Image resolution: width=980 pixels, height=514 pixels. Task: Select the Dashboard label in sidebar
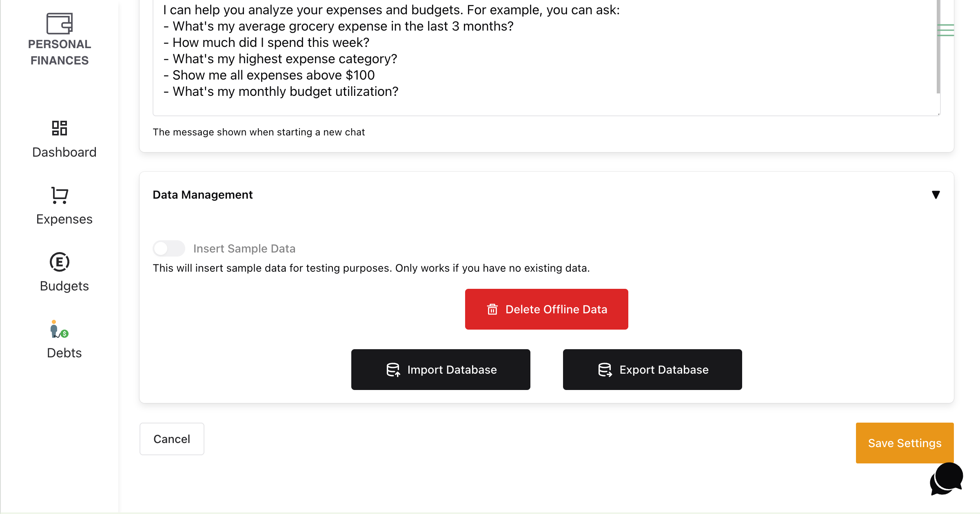(64, 152)
